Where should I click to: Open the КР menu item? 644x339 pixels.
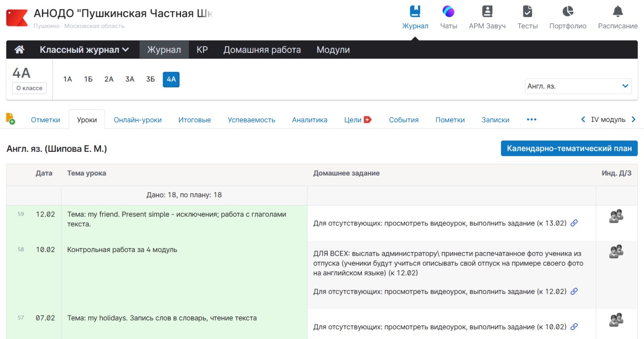point(202,50)
